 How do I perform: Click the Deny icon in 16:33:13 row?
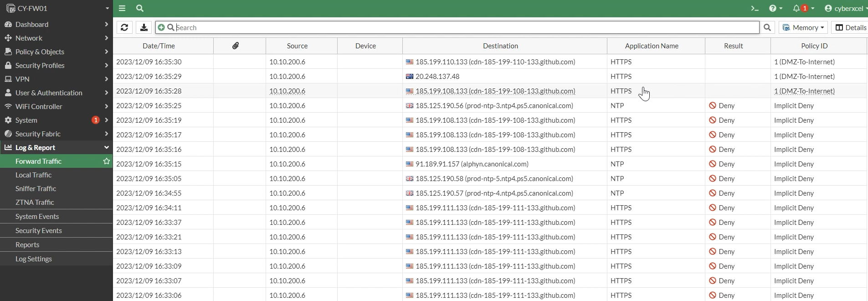tap(713, 251)
